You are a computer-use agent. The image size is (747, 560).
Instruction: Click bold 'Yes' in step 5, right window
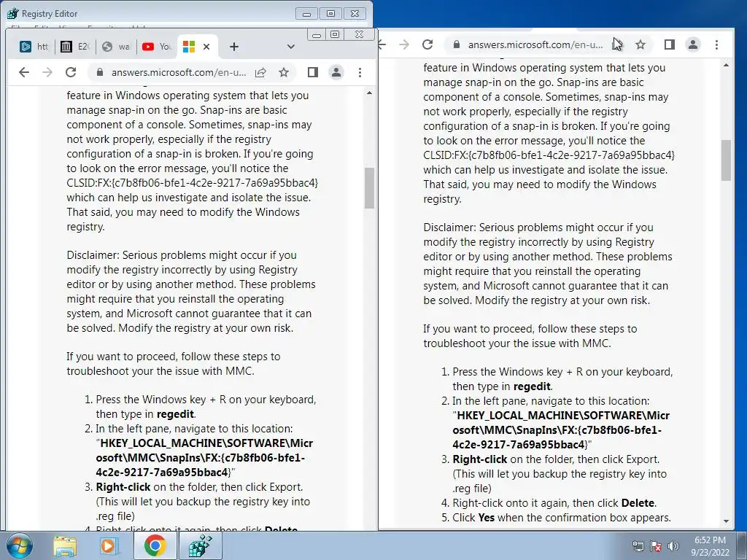(486, 517)
